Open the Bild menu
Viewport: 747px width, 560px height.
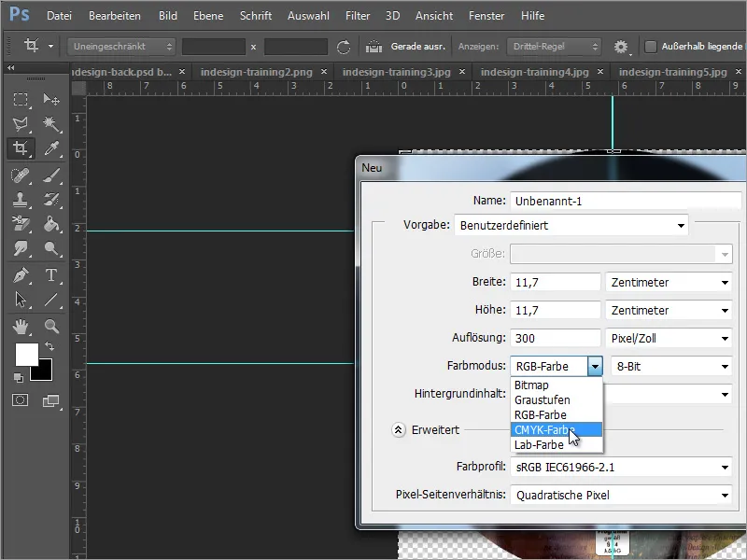(x=168, y=16)
